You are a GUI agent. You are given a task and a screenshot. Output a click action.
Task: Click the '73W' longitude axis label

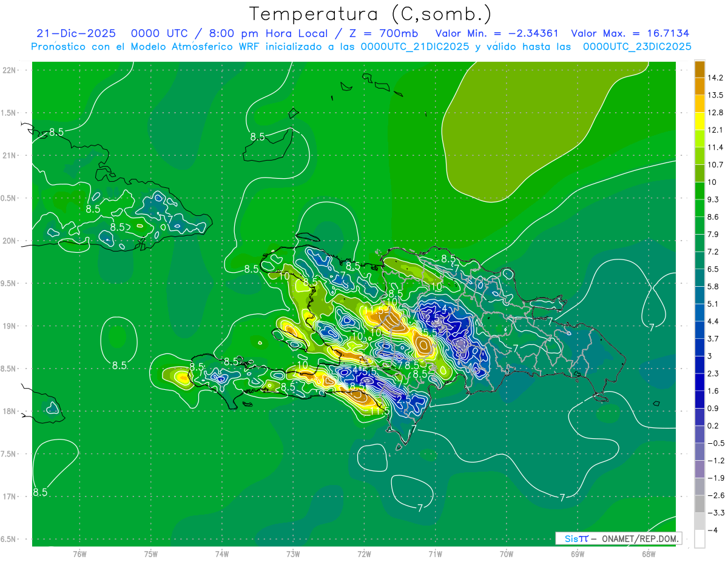pos(293,554)
